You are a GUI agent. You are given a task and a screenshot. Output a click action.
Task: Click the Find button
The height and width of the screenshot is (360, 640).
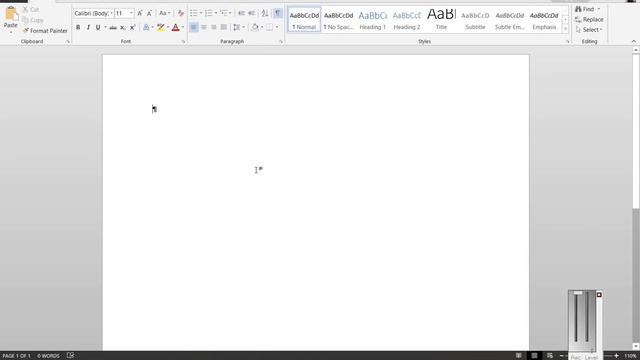click(x=584, y=9)
